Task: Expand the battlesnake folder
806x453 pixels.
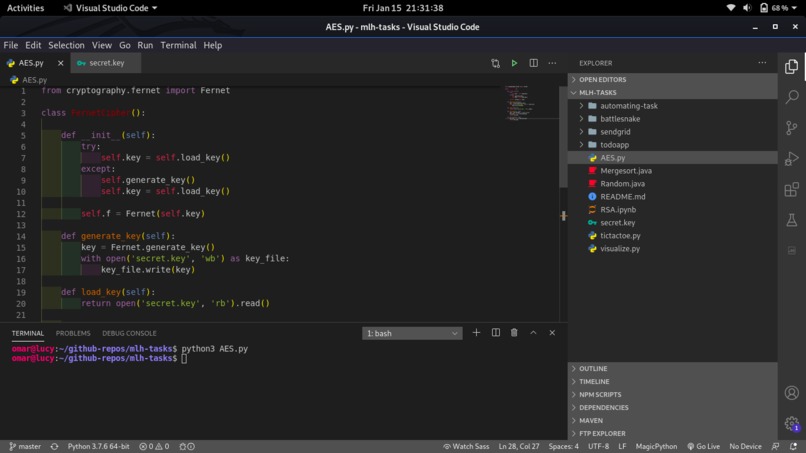Action: [672, 119]
